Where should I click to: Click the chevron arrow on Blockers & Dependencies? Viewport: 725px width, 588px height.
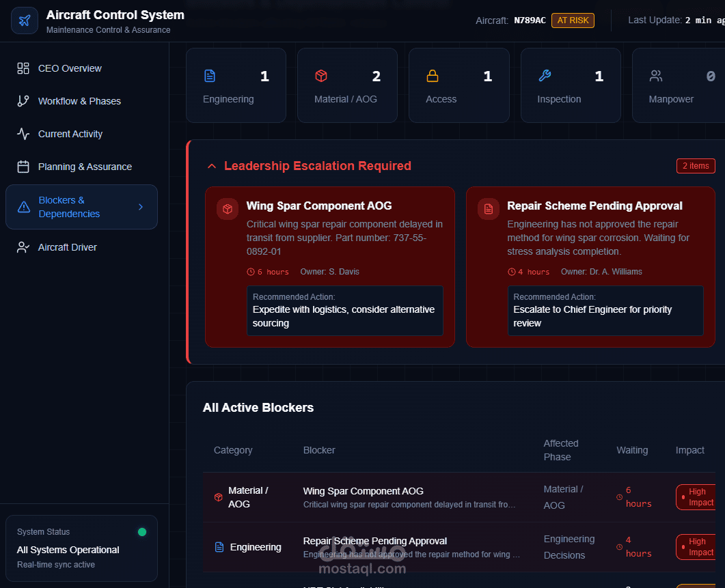click(x=141, y=207)
